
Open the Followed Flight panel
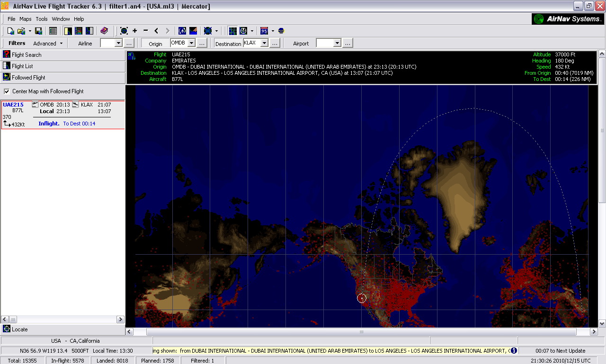(62, 78)
